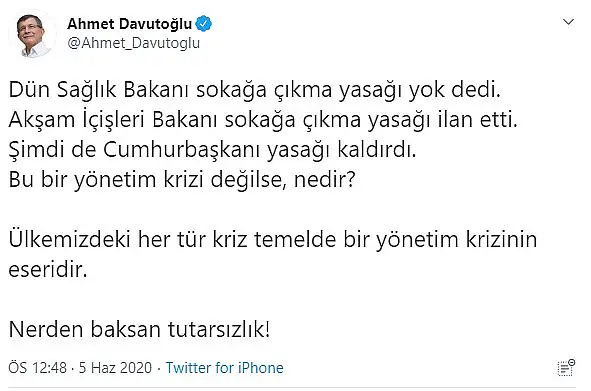Click the line starting with Akşam İçişleri Bakanı
Screen dimensions: 591x391
[x=263, y=121]
